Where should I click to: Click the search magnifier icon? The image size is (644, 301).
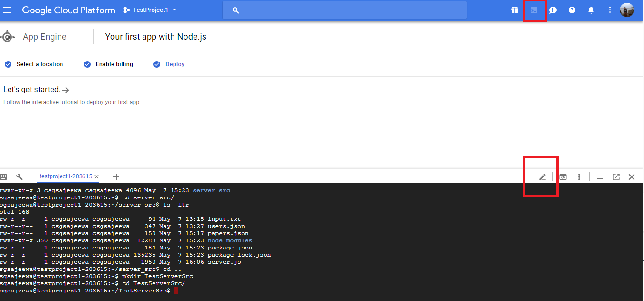coord(235,10)
